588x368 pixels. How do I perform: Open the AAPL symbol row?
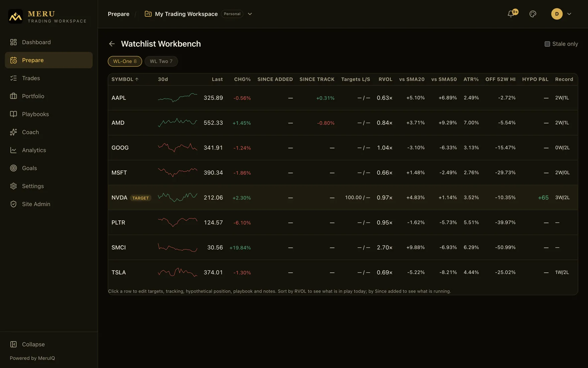pyautogui.click(x=343, y=98)
